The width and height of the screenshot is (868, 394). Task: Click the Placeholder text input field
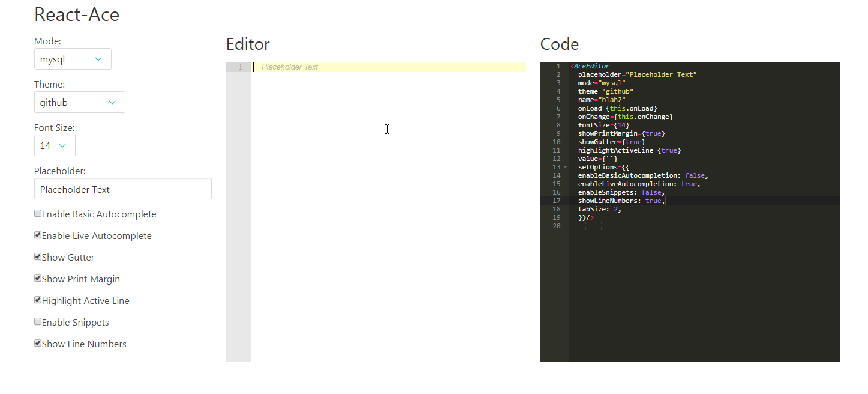click(123, 189)
